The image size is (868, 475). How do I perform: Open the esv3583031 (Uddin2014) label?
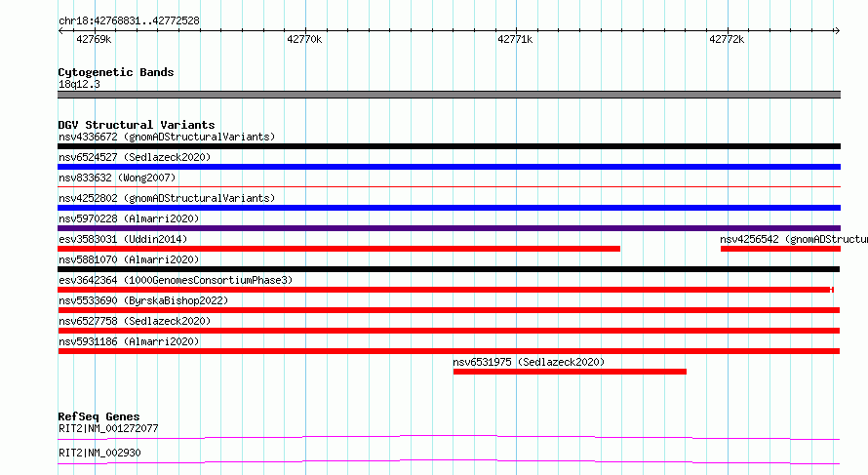pos(123,239)
